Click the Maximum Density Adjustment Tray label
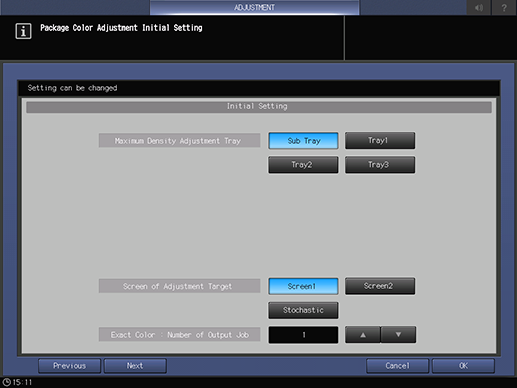Image resolution: width=517 pixels, height=388 pixels. (x=179, y=141)
